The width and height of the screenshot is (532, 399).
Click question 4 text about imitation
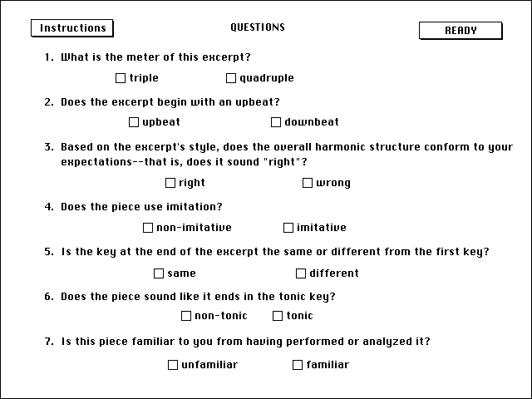pos(141,207)
